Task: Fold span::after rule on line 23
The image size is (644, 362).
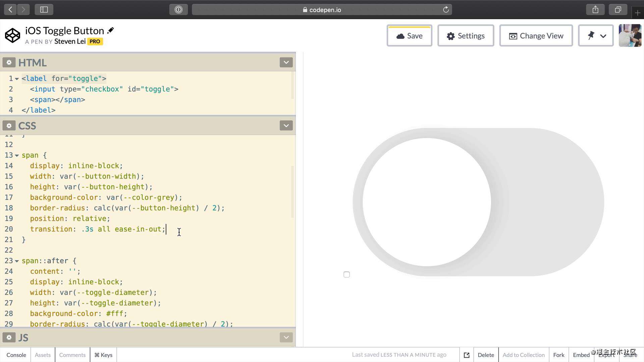Action: [17, 261]
